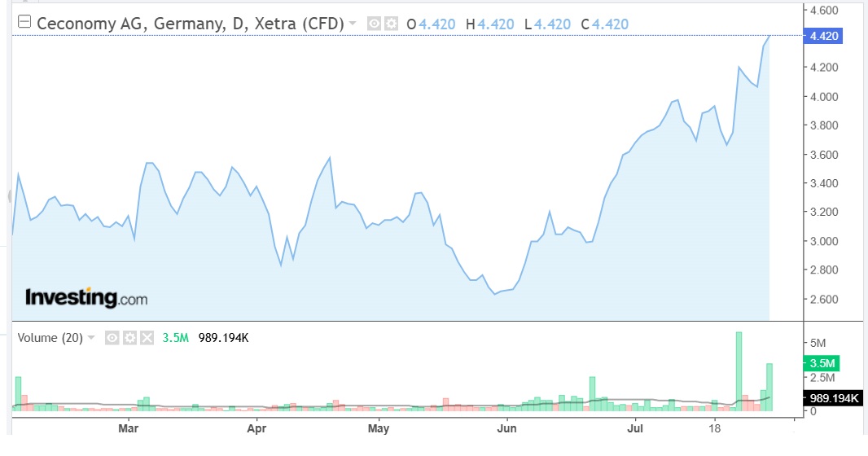Click the 5M volume axis label
This screenshot has height=456, width=868.
pos(818,343)
